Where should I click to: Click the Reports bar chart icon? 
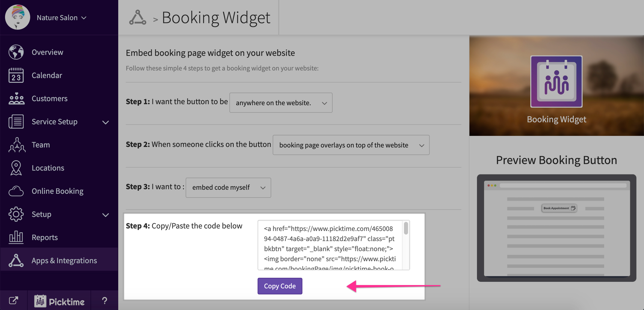click(16, 237)
